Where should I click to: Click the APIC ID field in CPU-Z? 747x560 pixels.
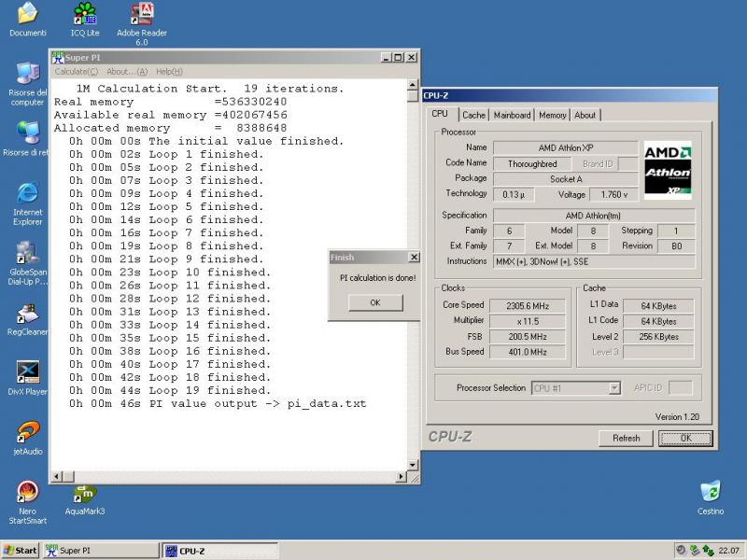point(681,388)
